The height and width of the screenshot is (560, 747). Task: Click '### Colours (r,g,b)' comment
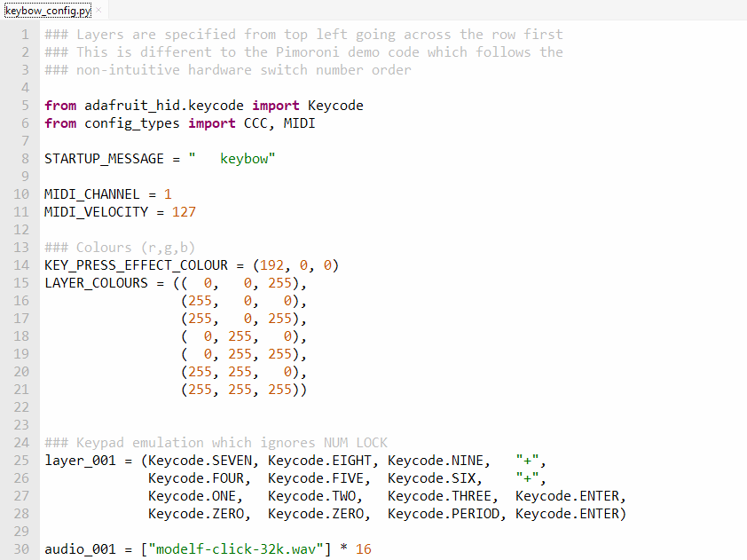coord(120,248)
